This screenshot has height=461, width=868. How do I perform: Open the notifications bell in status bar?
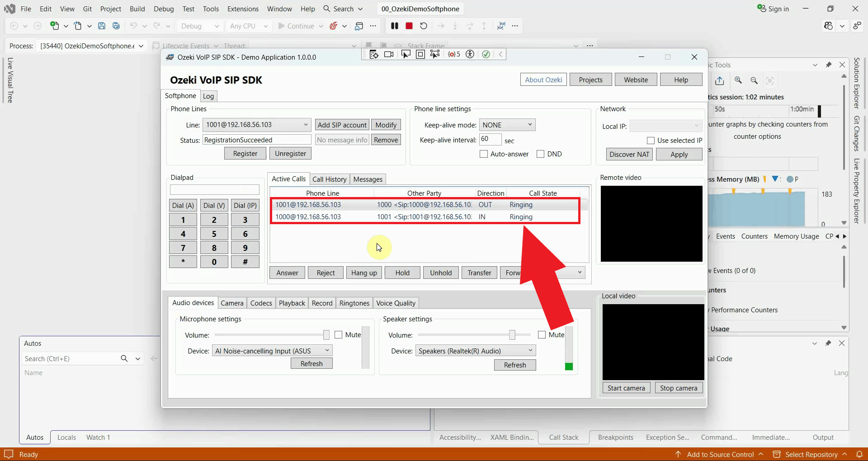(x=859, y=454)
